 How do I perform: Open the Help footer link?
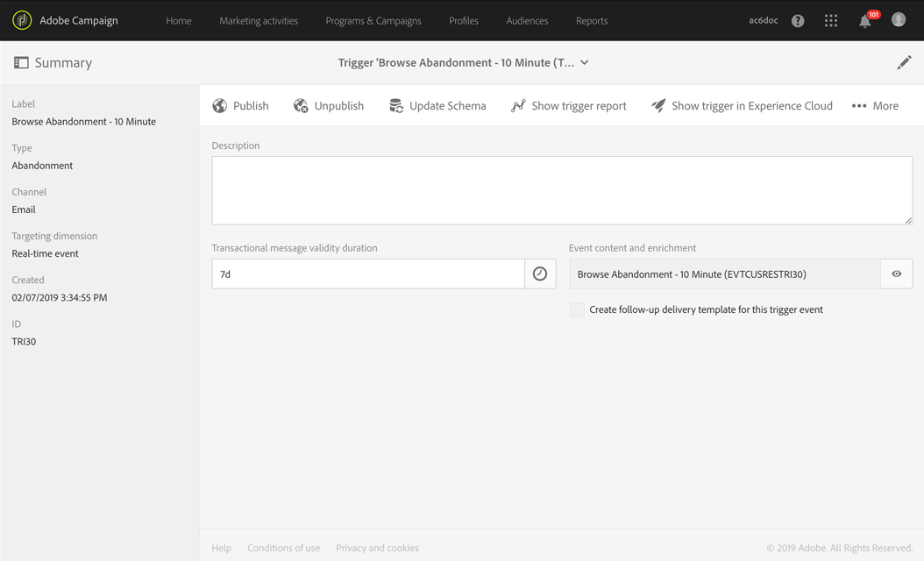click(x=222, y=548)
